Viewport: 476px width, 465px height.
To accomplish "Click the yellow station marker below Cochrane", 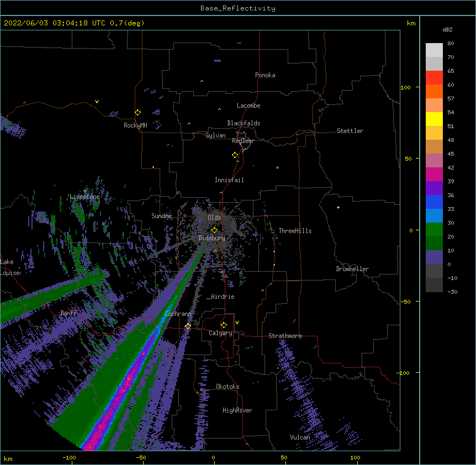I will [188, 326].
